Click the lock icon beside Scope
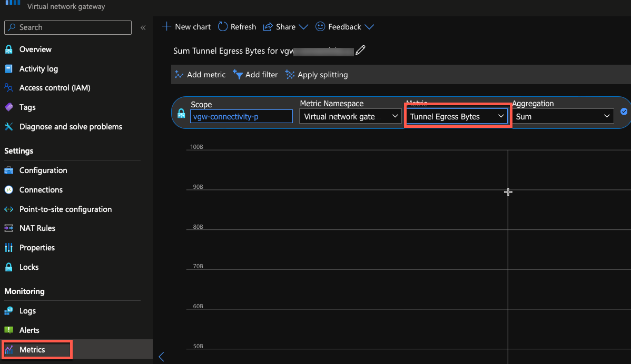 [181, 113]
